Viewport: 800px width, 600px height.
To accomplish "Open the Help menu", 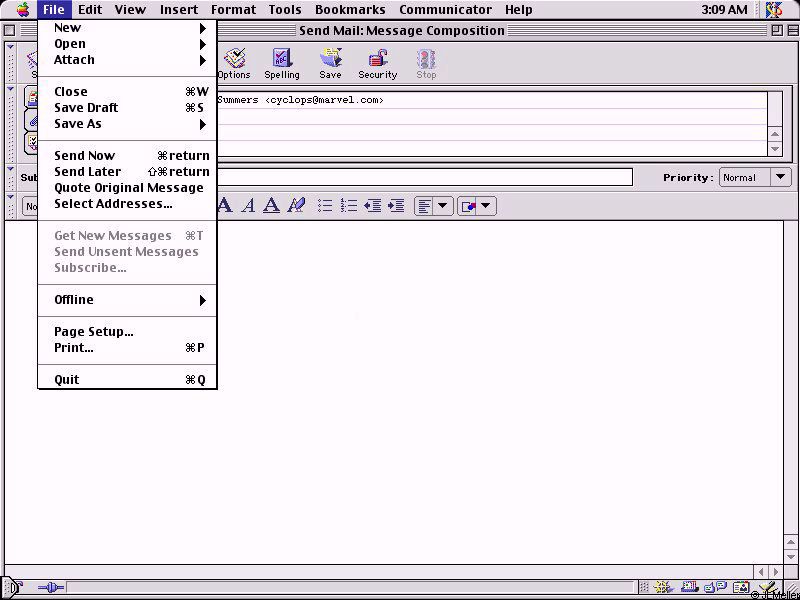I will point(519,9).
